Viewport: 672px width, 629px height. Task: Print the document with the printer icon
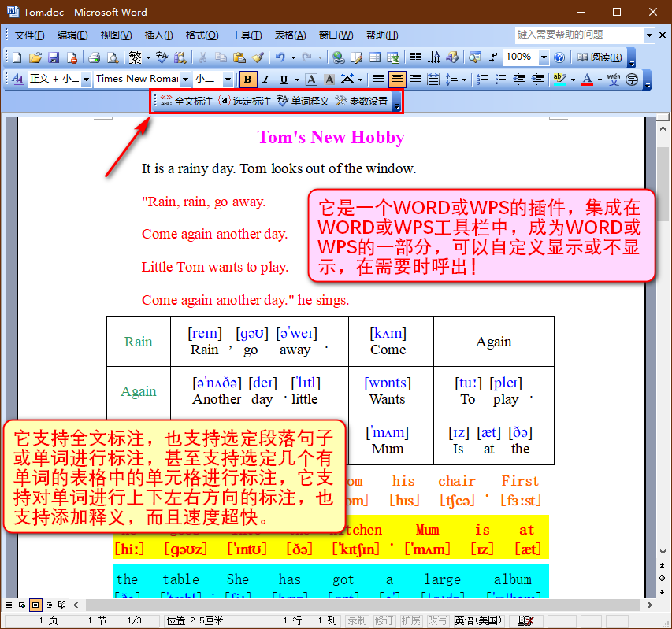tap(94, 57)
